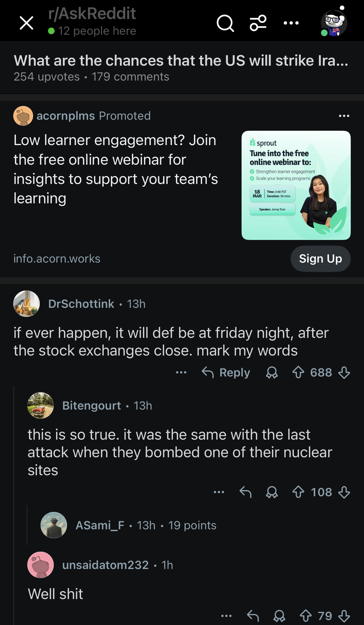Close the comments view with X
This screenshot has height=625, width=364.
pos(27,23)
